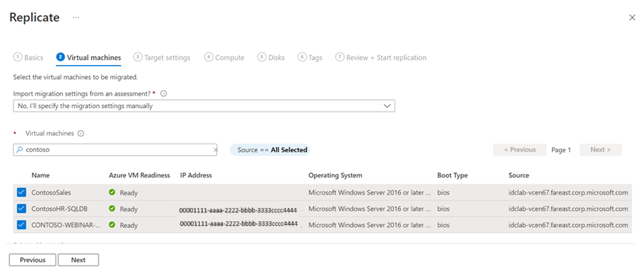The height and width of the screenshot is (276, 644).
Task: Click info icon beside Virtual machines label
Action: [81, 133]
